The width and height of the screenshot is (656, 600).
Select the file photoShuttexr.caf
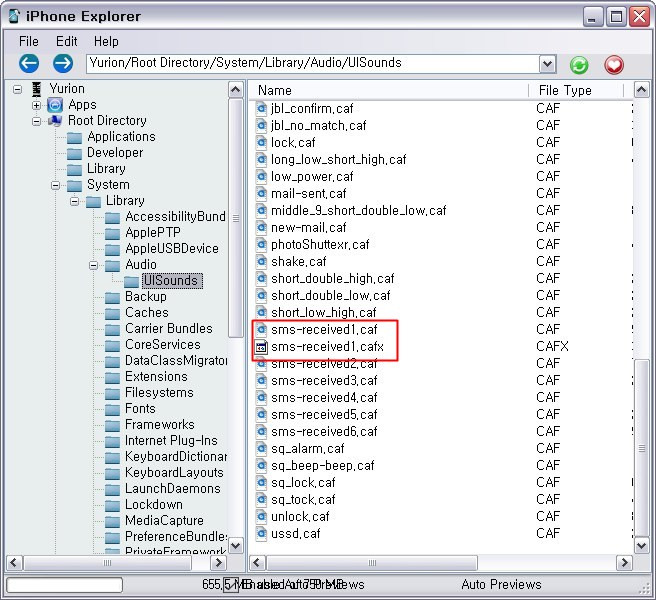320,245
